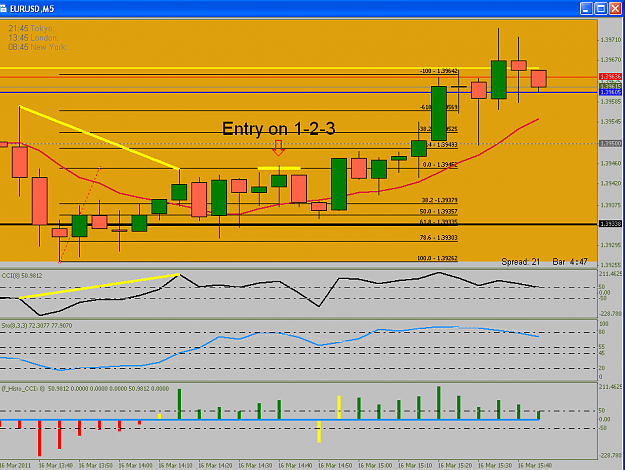Click the '16 Mar 15:40' time axis label
Image resolution: width=625 pixels, height=470 pixels.
535,465
